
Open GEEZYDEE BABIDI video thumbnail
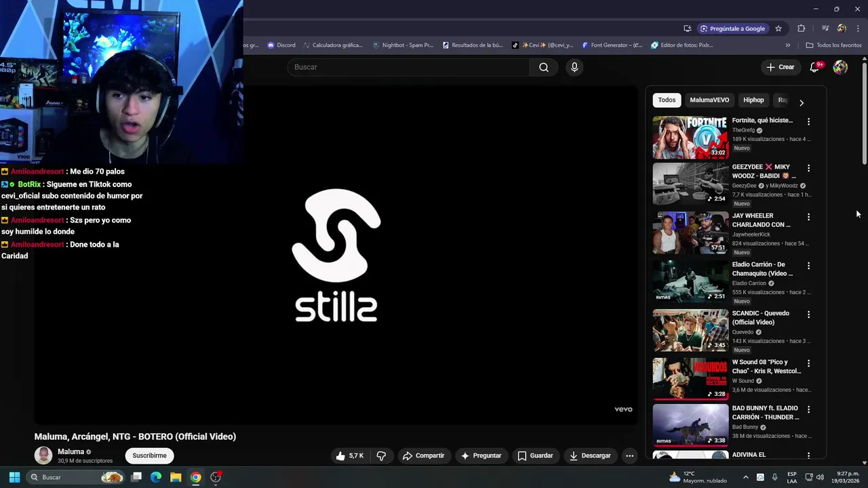(x=690, y=184)
